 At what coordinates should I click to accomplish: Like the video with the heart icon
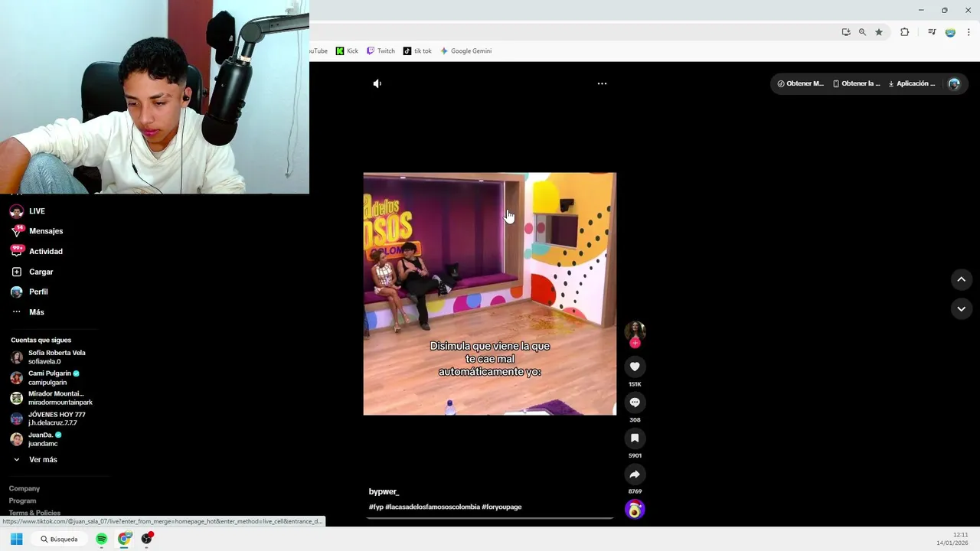(x=635, y=367)
